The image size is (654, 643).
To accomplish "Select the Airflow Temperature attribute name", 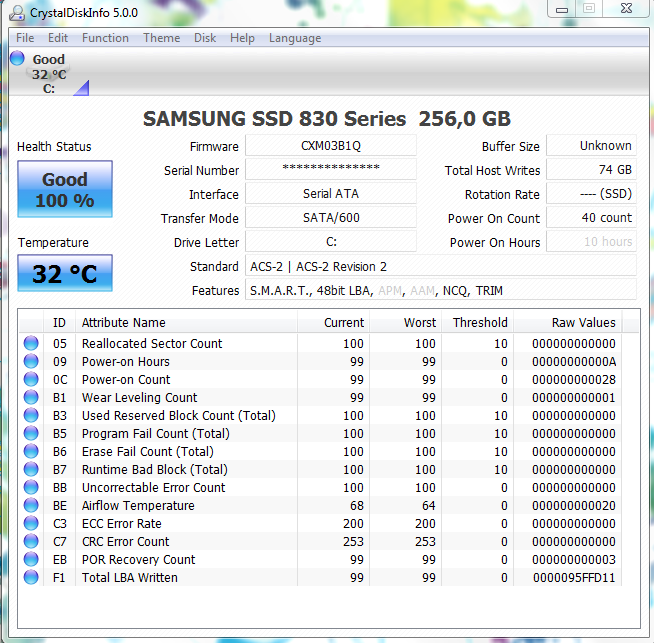I will [138, 505].
